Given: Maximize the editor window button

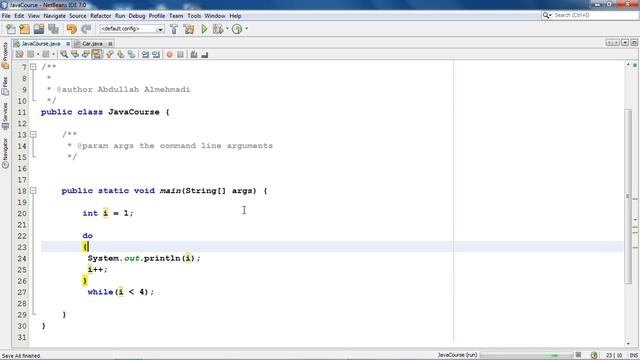Looking at the screenshot, I should click(x=634, y=43).
